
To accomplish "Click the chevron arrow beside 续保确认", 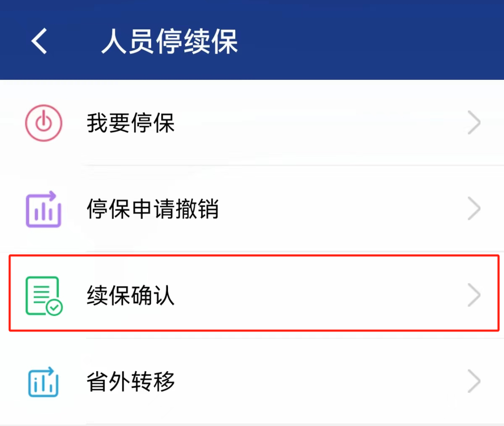I will coord(474,295).
